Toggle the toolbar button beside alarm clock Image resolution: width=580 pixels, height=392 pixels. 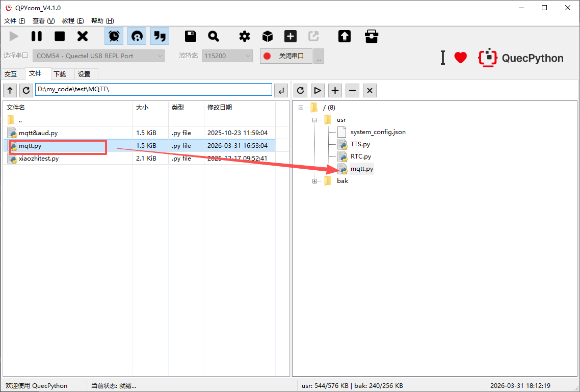137,36
